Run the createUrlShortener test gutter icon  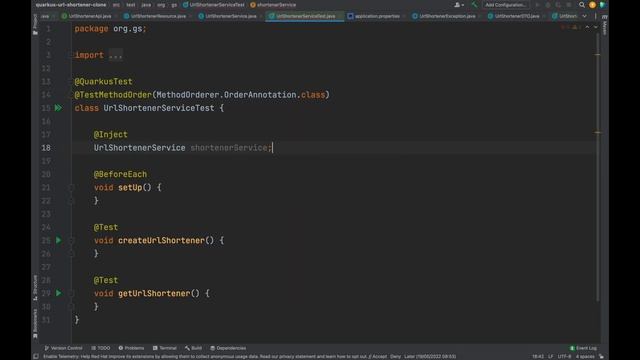[58, 240]
